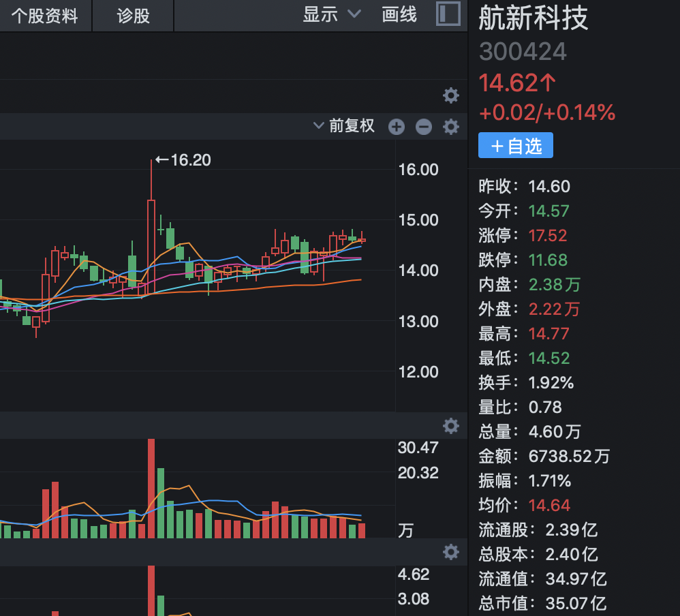Image resolution: width=680 pixels, height=616 pixels.
Task: Click the 16.20 high price marker
Action: pyautogui.click(x=183, y=161)
